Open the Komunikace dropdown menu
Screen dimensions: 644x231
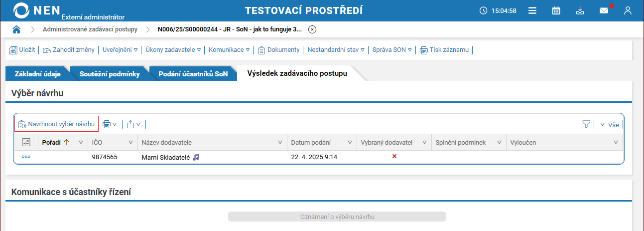pos(229,50)
